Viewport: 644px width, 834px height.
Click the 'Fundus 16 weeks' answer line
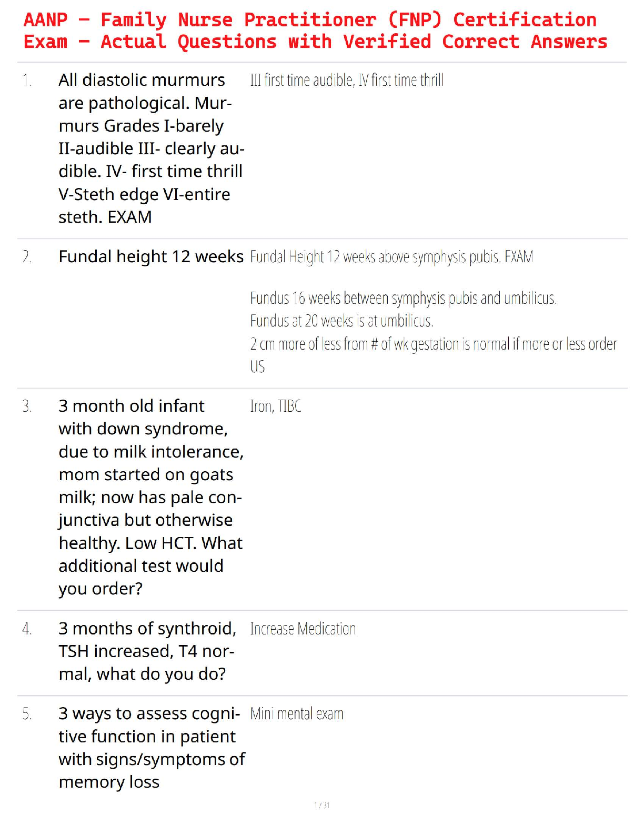(403, 299)
